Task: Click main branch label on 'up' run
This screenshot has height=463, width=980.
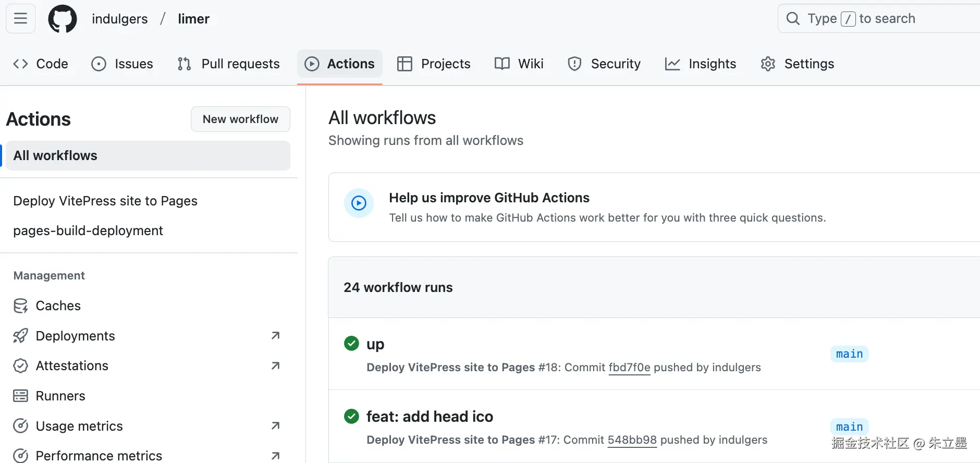Action: coord(849,354)
